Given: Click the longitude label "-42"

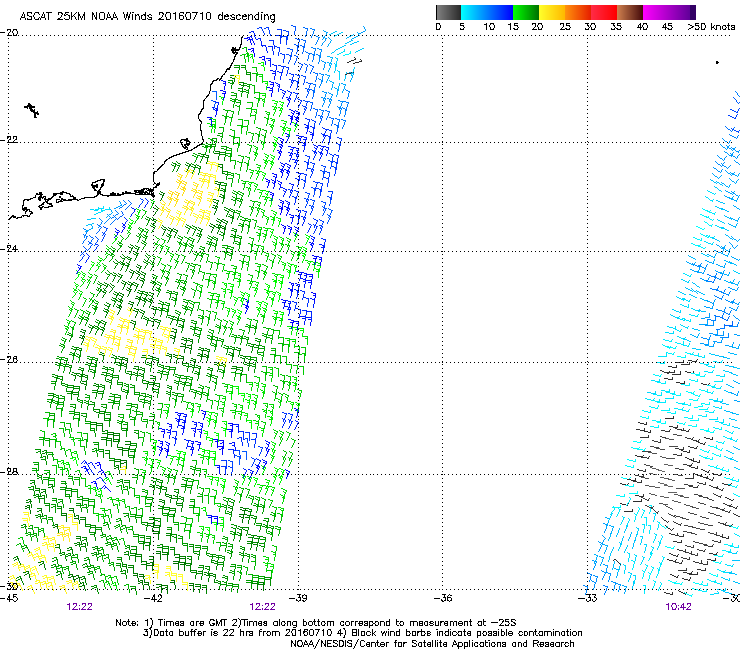Looking at the screenshot, I should [153, 598].
